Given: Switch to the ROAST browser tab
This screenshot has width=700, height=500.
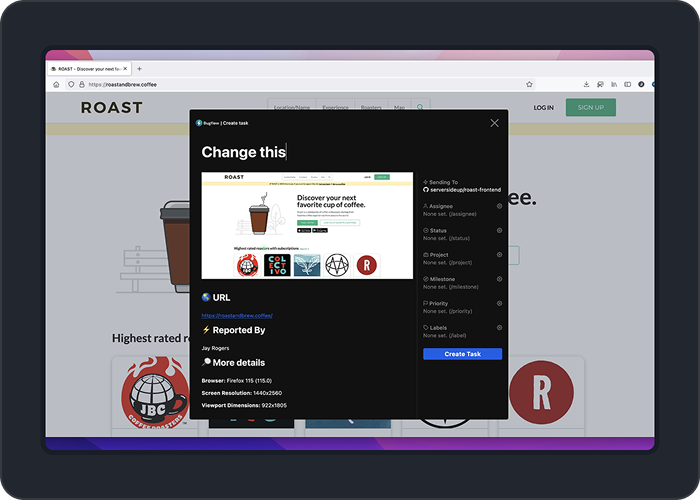Looking at the screenshot, I should click(x=88, y=69).
